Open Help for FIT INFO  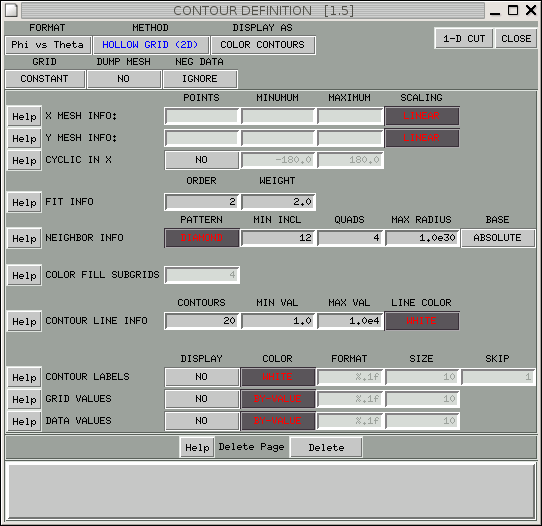25,202
